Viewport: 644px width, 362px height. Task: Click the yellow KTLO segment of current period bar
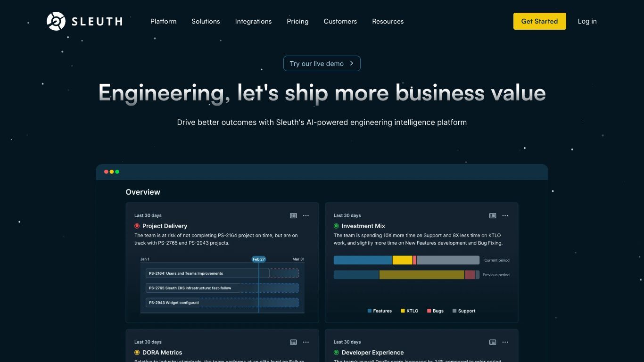[x=403, y=260]
